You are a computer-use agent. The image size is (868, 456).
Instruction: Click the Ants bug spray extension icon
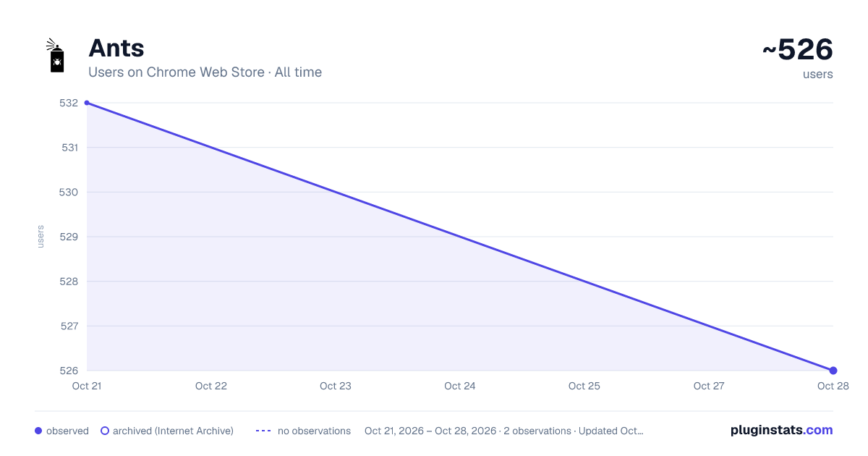pyautogui.click(x=57, y=56)
